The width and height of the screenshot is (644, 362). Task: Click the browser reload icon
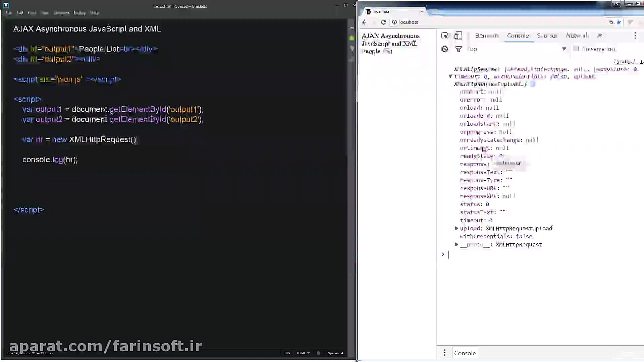383,22
